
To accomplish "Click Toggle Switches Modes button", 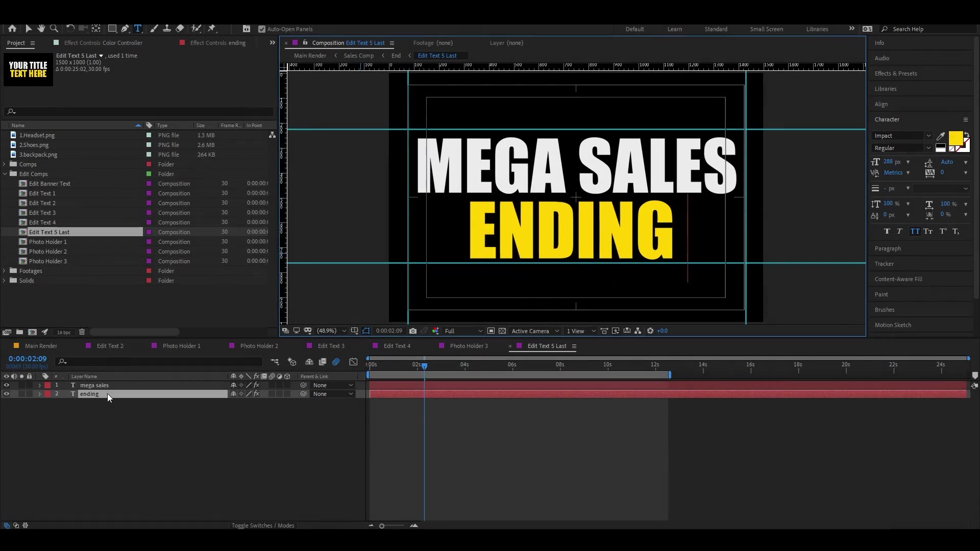I will tap(262, 525).
